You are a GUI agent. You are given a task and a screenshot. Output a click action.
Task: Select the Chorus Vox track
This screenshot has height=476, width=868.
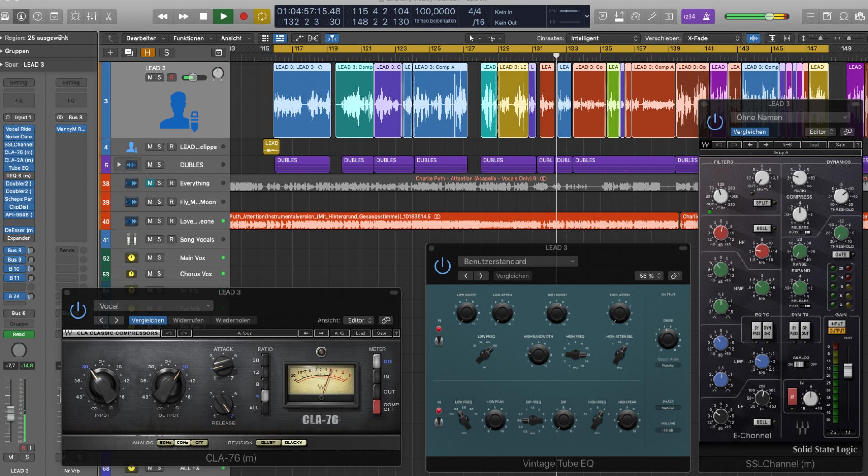tap(196, 274)
